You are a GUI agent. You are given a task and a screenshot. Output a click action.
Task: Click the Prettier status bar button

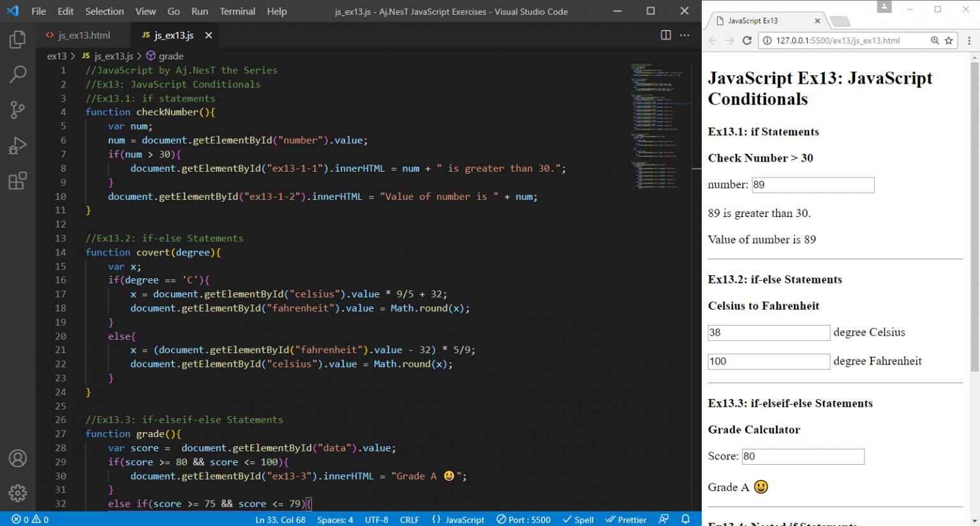pyautogui.click(x=626, y=520)
